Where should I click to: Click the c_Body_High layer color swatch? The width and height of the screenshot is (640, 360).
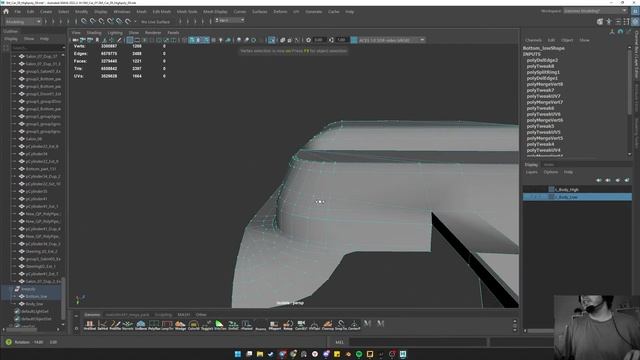click(x=551, y=189)
